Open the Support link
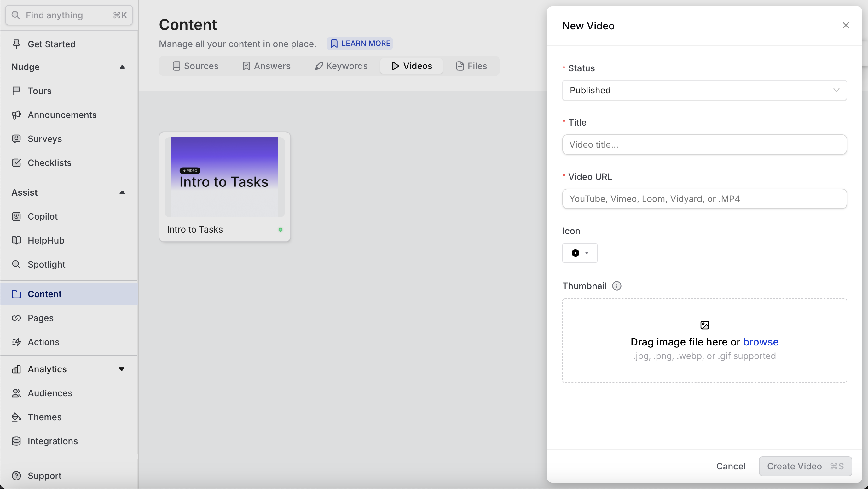 (x=69, y=475)
